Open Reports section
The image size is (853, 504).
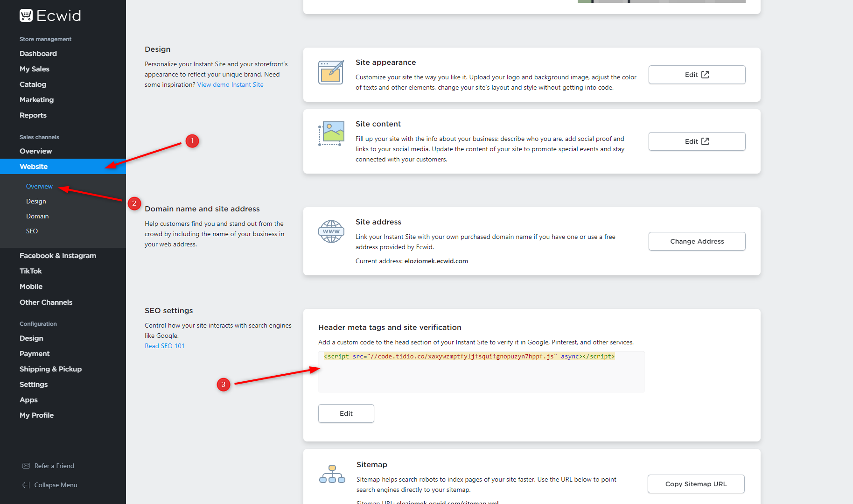click(33, 115)
